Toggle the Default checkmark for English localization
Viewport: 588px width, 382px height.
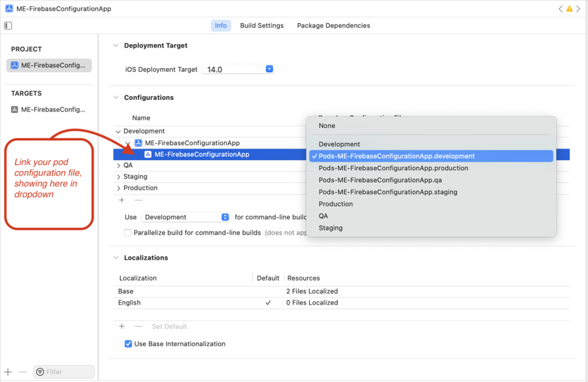pos(269,302)
